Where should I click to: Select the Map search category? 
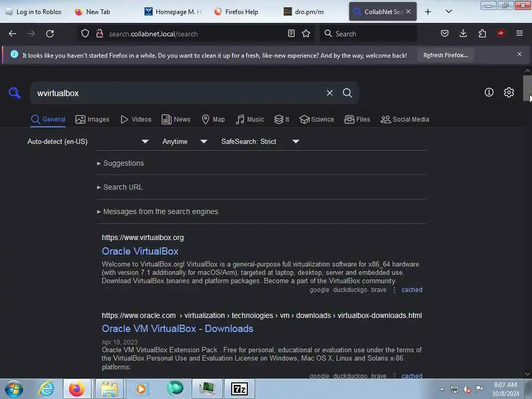pos(214,119)
